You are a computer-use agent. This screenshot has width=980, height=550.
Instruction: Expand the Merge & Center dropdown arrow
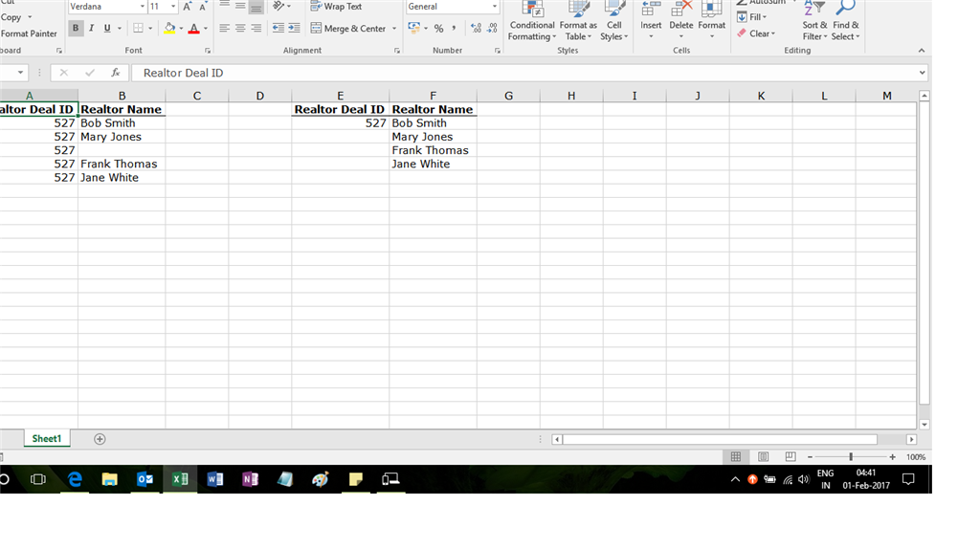(394, 28)
